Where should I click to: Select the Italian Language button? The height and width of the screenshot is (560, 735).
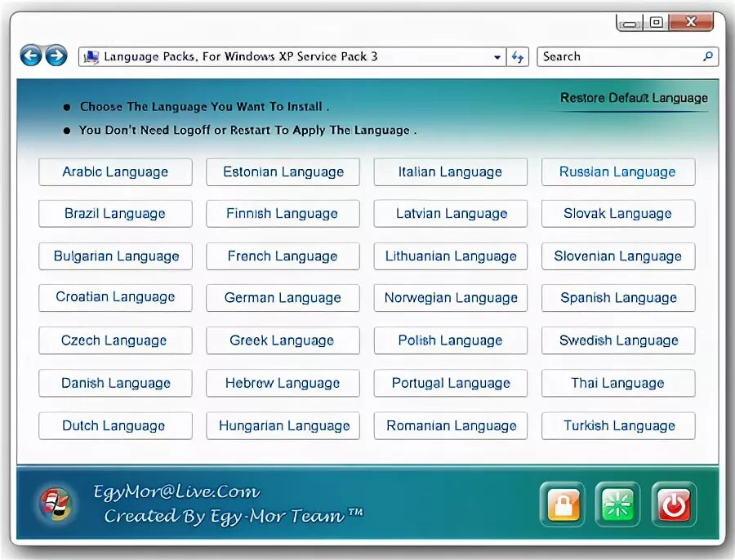(451, 172)
